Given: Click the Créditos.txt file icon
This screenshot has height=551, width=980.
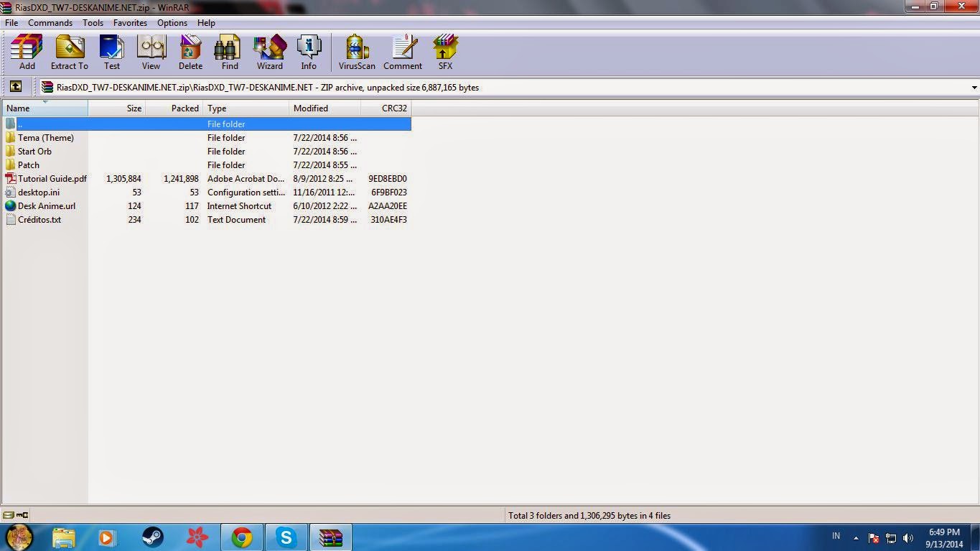Looking at the screenshot, I should point(10,219).
